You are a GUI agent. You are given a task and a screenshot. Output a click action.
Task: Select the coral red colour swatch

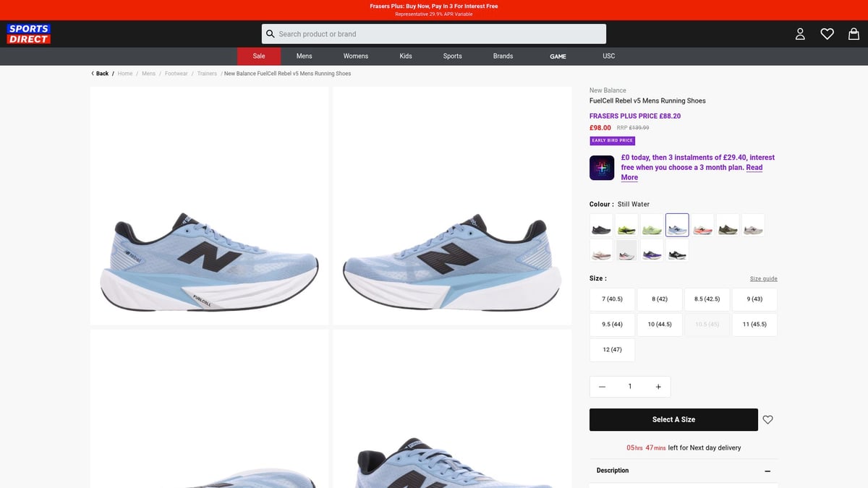click(x=702, y=225)
